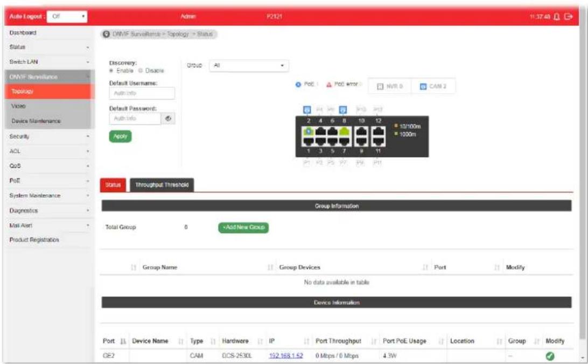Expand the Diagnostics sidebar menu
The height and width of the screenshot is (364, 588).
coord(49,211)
